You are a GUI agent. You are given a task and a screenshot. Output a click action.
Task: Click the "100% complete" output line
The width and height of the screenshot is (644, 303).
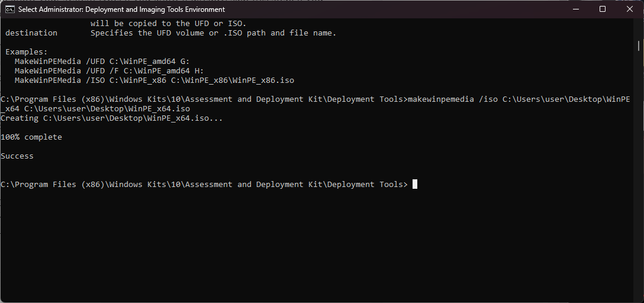[31, 137]
